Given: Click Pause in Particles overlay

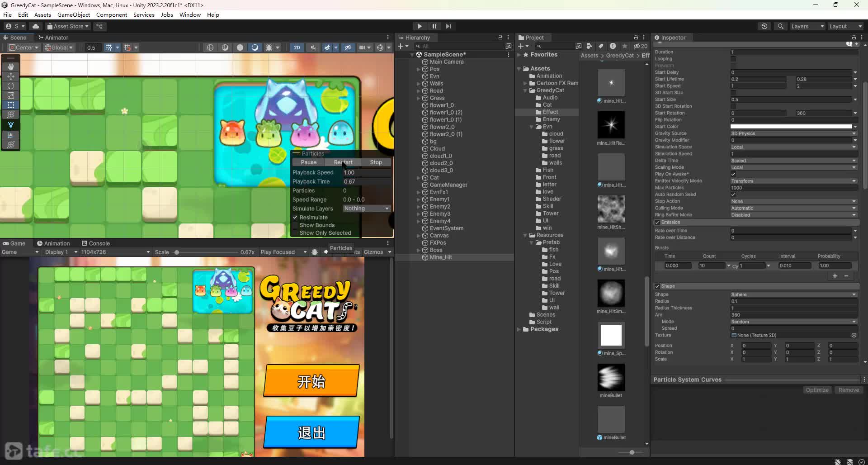Looking at the screenshot, I should [309, 162].
